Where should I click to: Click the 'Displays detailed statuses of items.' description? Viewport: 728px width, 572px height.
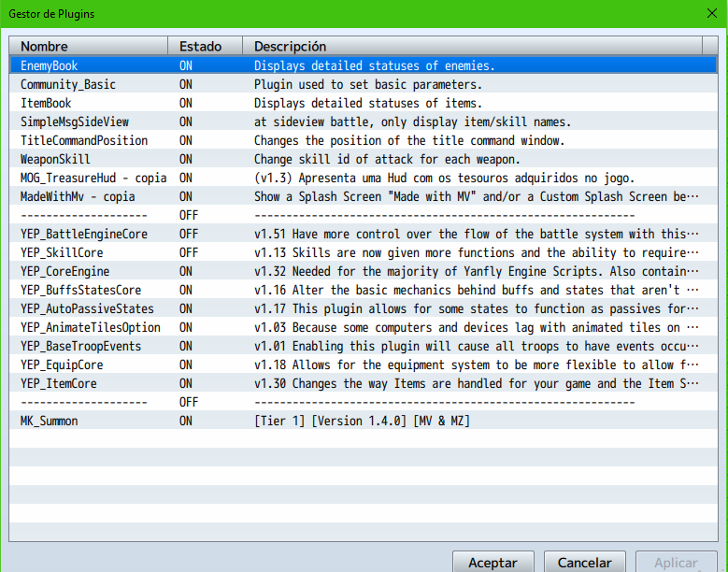[x=368, y=103]
